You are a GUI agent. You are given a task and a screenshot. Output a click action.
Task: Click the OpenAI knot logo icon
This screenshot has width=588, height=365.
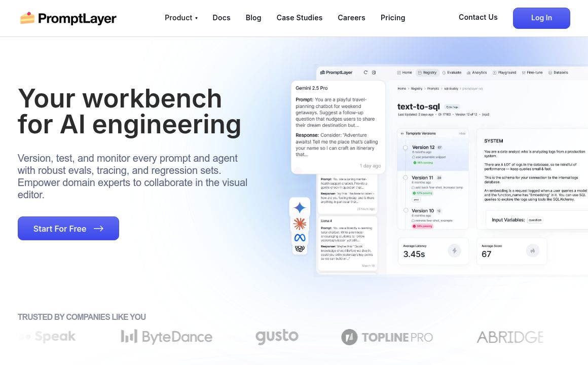(300, 248)
